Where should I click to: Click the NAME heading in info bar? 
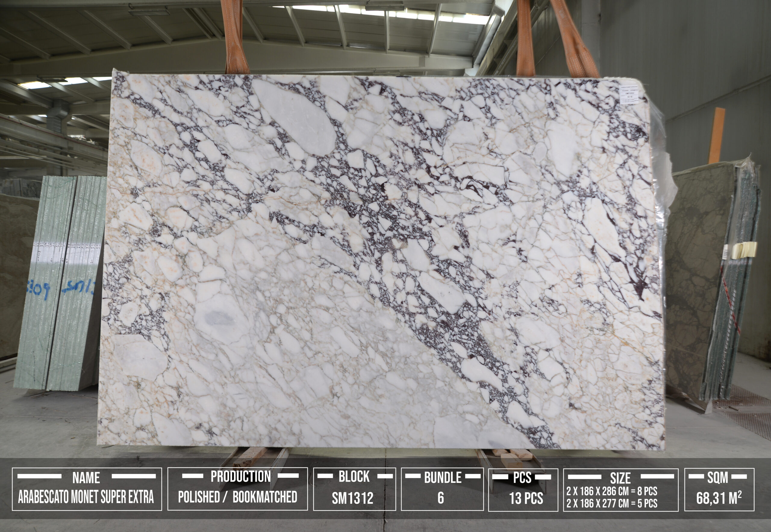86,478
